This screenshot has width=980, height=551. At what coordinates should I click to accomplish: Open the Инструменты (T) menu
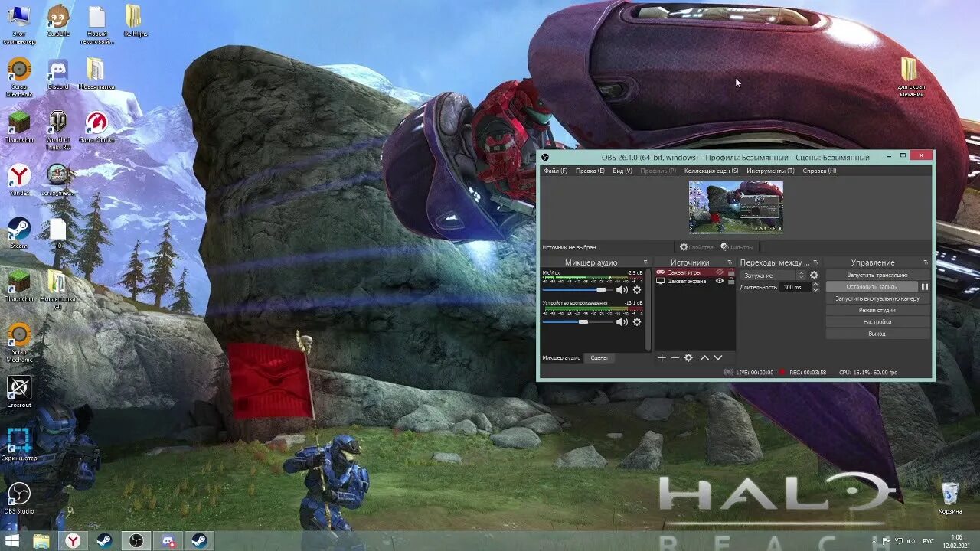770,171
